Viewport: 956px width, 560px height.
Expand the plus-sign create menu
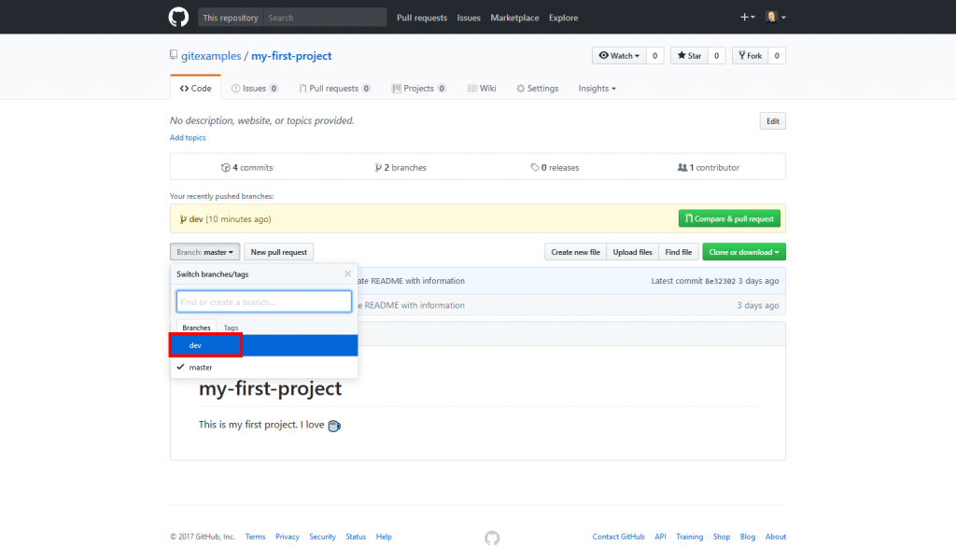tap(746, 17)
